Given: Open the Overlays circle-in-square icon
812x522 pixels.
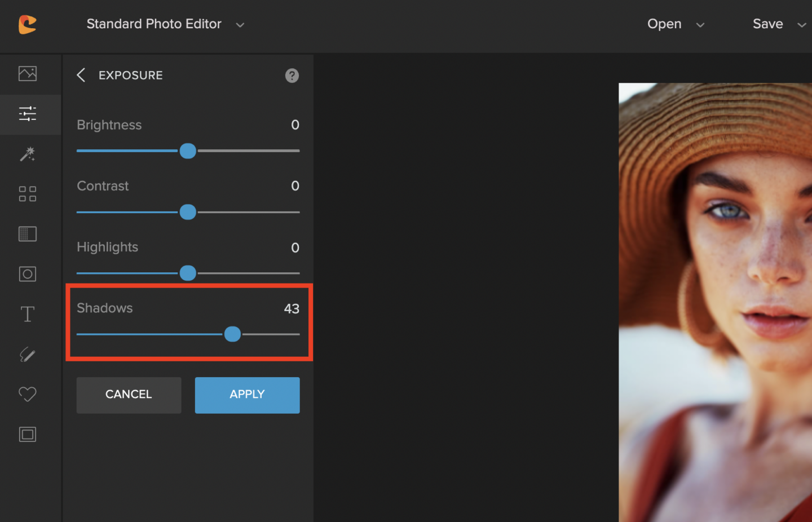Looking at the screenshot, I should coord(28,274).
